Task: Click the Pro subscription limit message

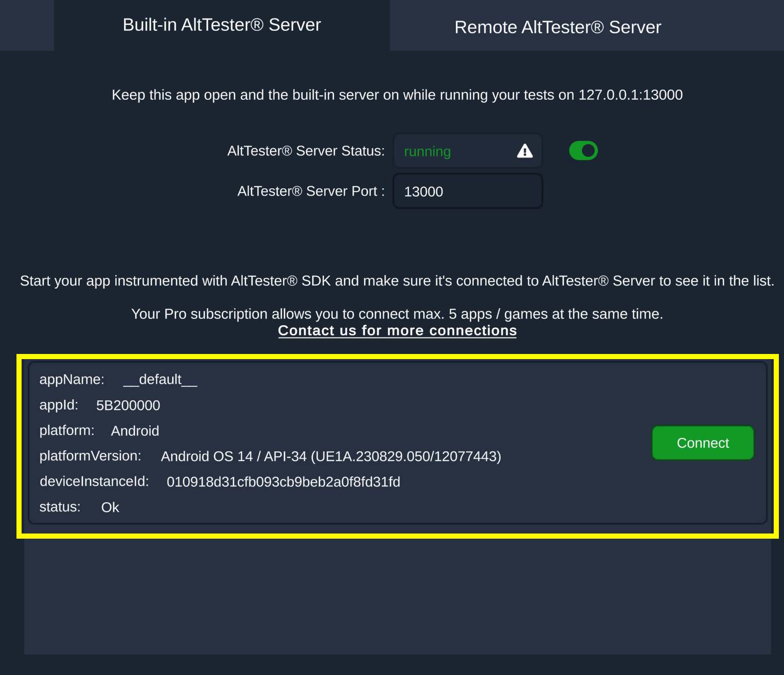Action: [397, 314]
